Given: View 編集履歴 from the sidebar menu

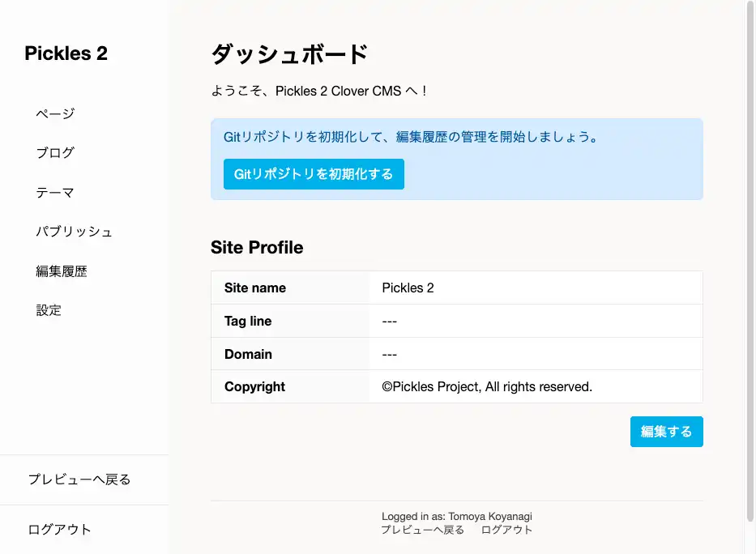Looking at the screenshot, I should coord(62,271).
